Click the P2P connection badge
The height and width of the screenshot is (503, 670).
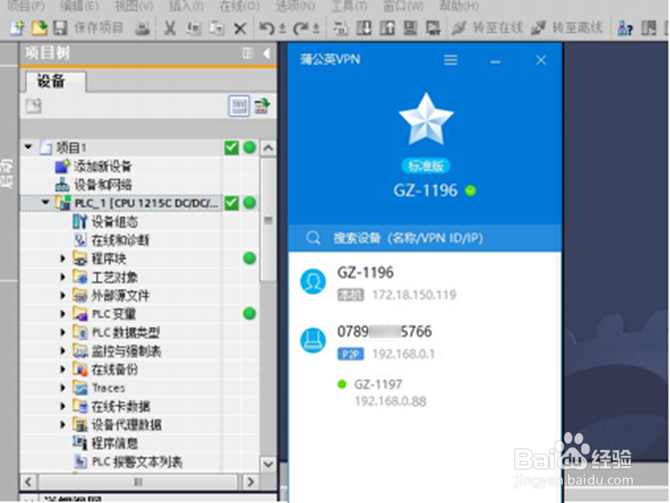350,354
